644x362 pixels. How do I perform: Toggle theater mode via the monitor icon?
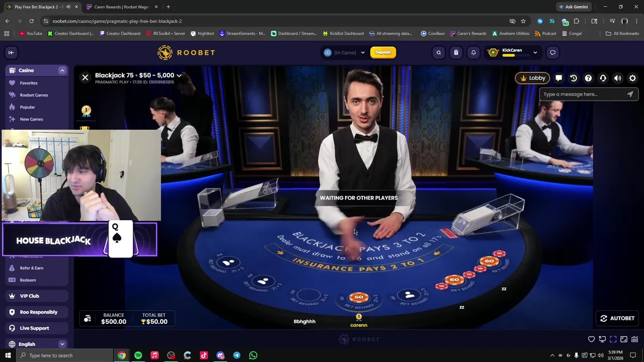click(x=603, y=339)
